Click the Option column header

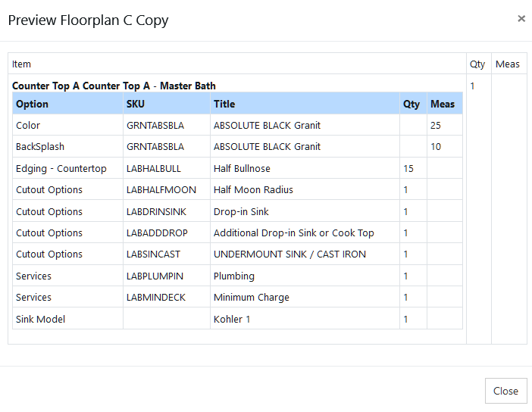32,104
